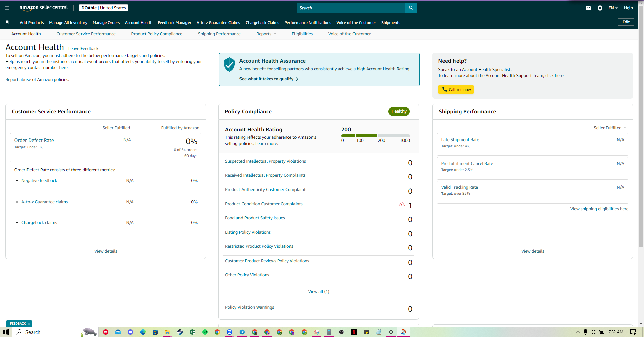The image size is (644, 337).
Task: Click the green Healthy status badge
Action: click(399, 111)
